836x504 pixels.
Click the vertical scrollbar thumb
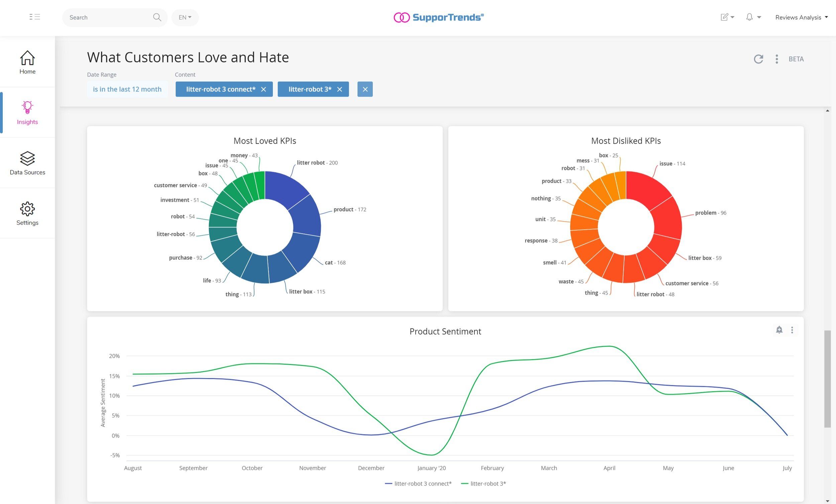pyautogui.click(x=828, y=379)
